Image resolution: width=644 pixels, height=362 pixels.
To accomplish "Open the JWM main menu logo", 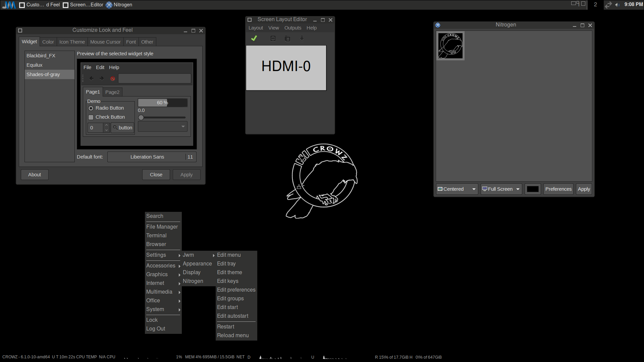I will (9, 5).
